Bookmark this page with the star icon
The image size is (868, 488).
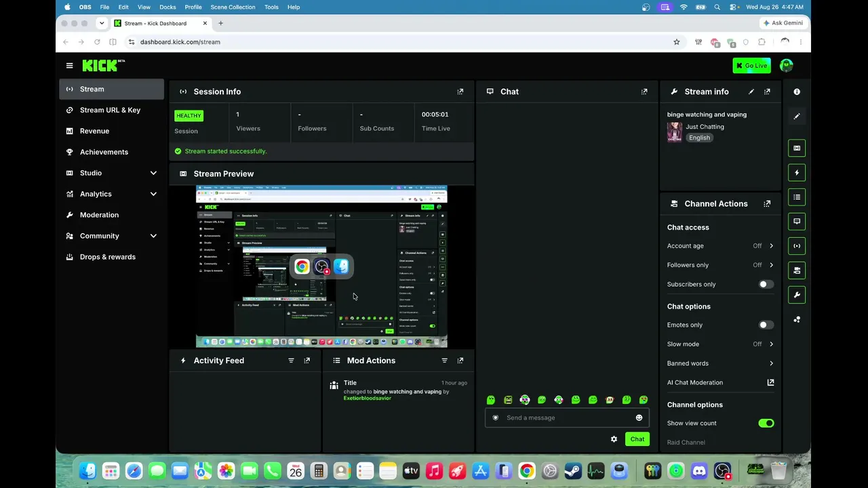point(676,42)
